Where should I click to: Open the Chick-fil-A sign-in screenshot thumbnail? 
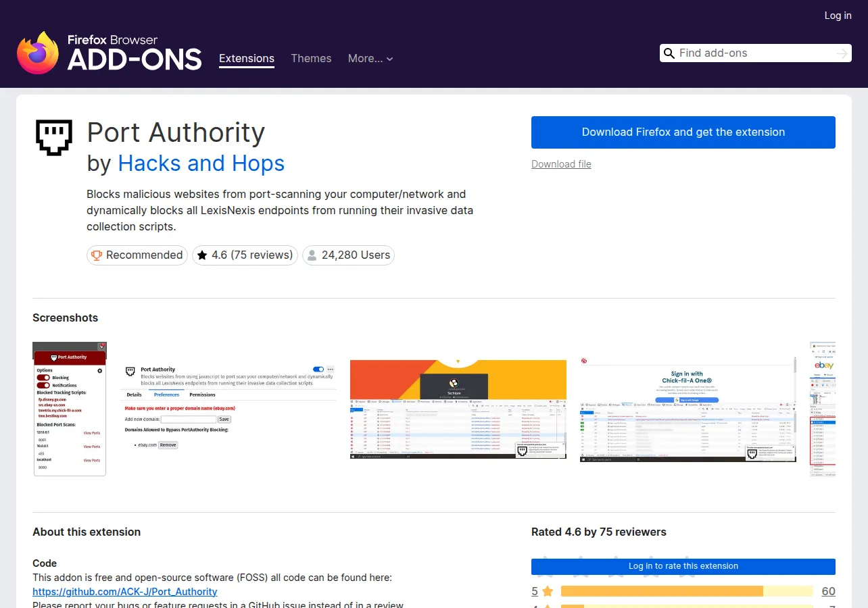click(x=688, y=409)
